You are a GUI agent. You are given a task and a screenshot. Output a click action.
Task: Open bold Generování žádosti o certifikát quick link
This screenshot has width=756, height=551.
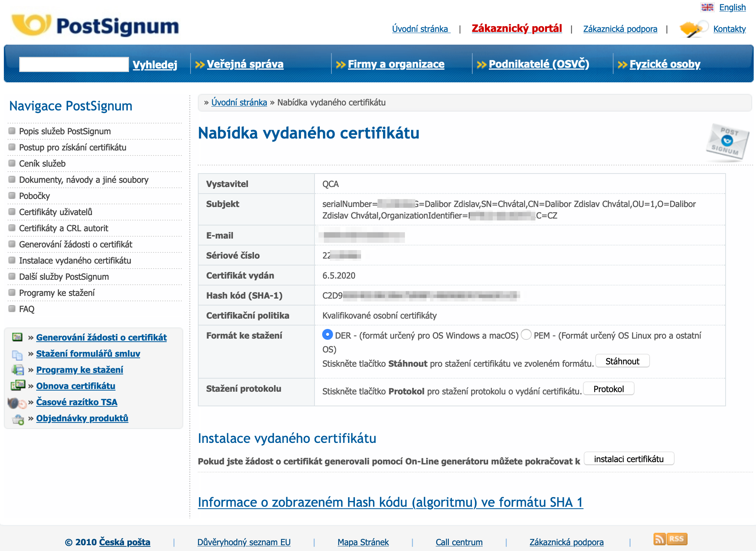(x=102, y=337)
